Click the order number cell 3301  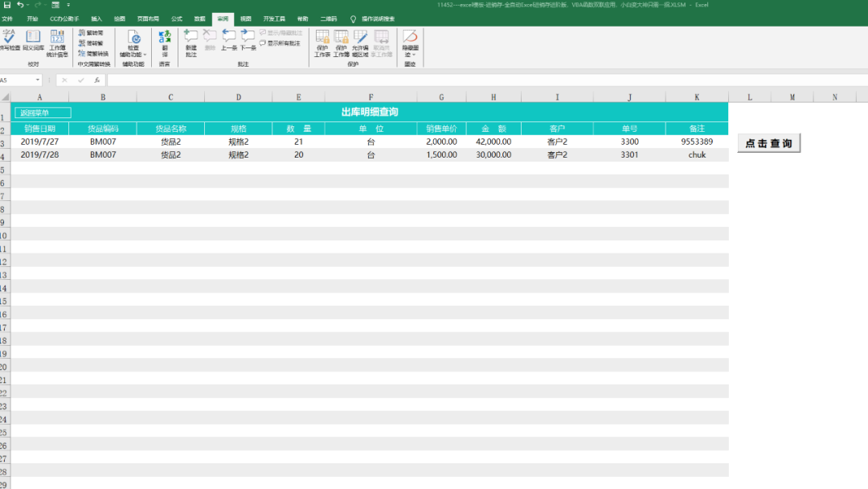tap(629, 155)
